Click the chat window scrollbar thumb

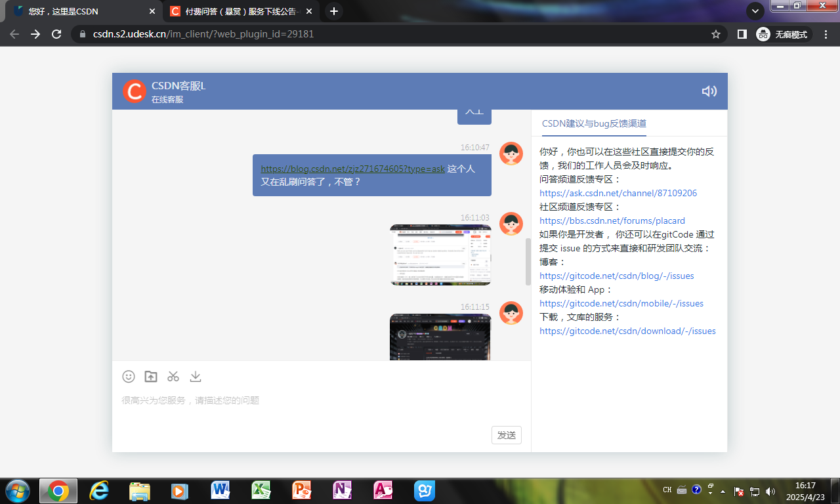[x=528, y=261]
